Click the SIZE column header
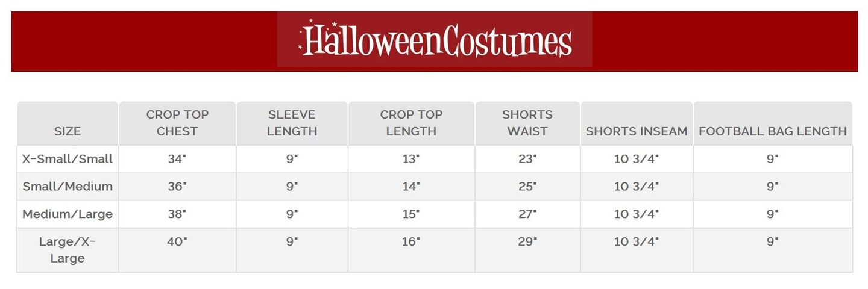Image resolution: width=868 pixels, height=289 pixels. pyautogui.click(x=68, y=131)
